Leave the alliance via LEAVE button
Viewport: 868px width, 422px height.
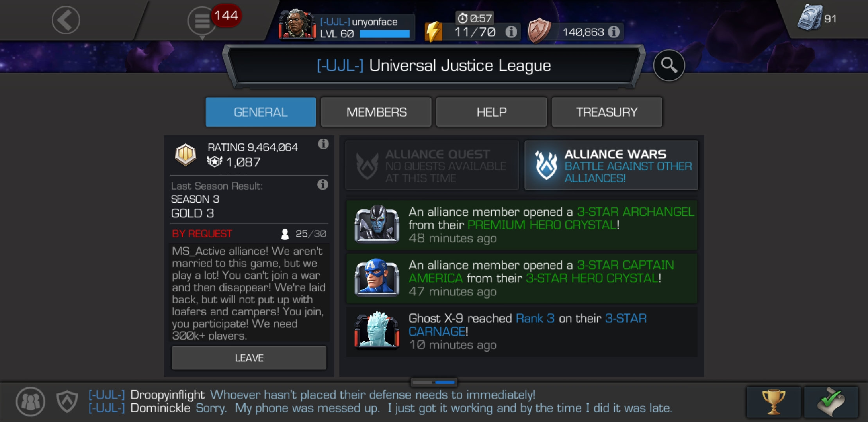(x=249, y=358)
